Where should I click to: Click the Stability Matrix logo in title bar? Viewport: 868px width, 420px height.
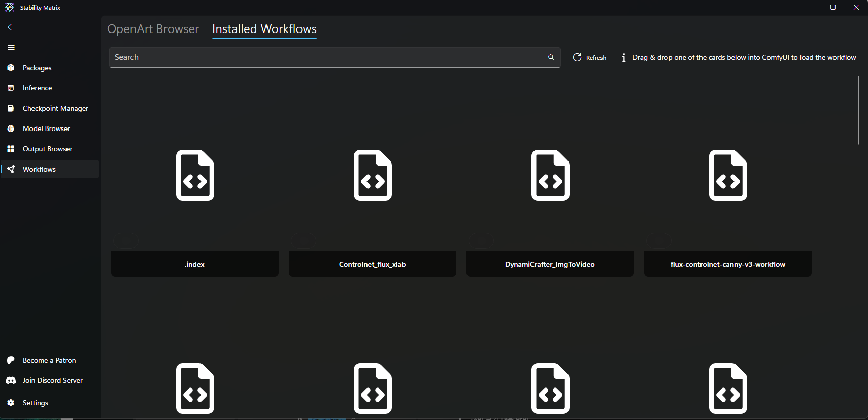pos(9,7)
